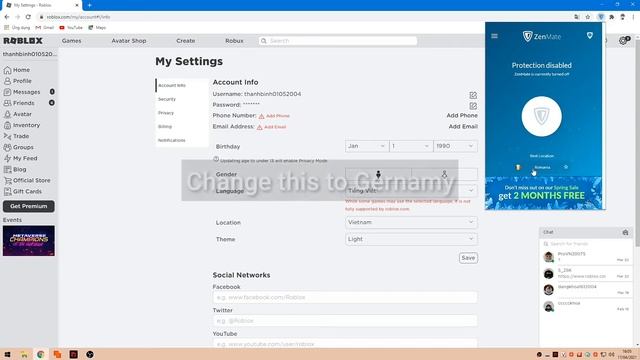
Task: Open the Location dropdown showing Vietnam
Action: pos(411,222)
